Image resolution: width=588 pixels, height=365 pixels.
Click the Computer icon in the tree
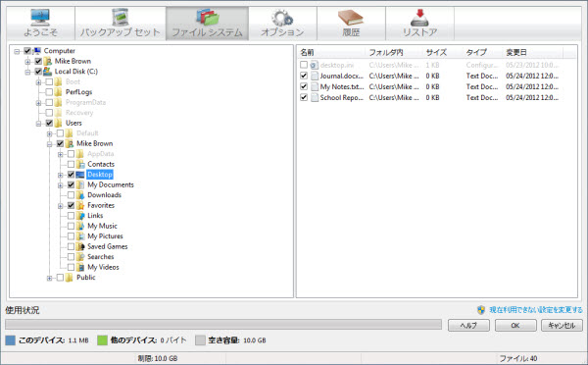pyautogui.click(x=37, y=51)
